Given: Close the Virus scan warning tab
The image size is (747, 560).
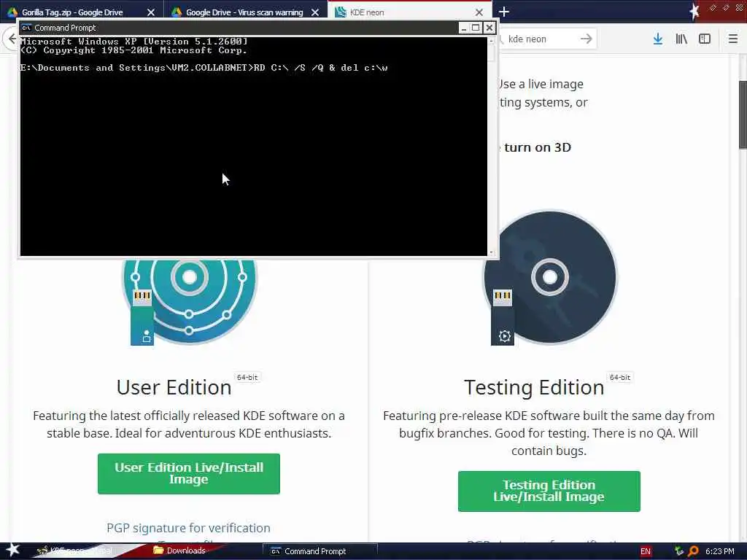Looking at the screenshot, I should pos(315,12).
